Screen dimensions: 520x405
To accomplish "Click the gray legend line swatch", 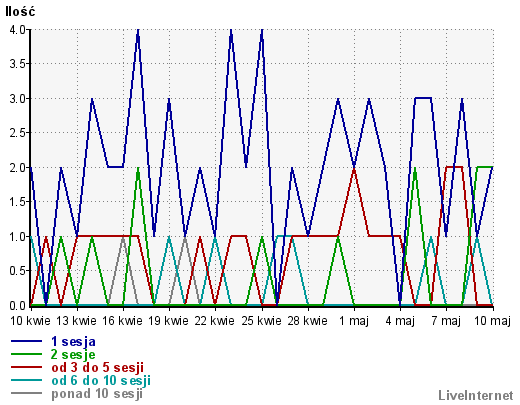I will tap(27, 393).
